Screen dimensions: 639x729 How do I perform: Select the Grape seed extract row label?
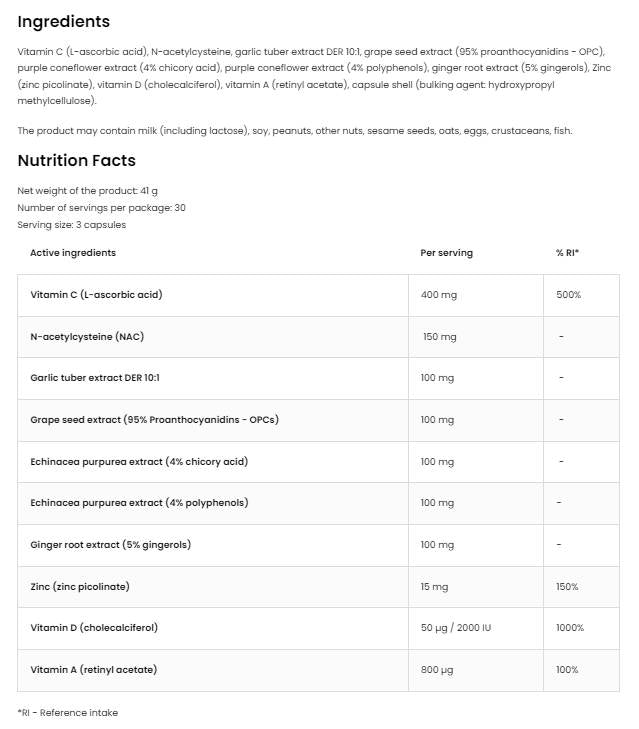pyautogui.click(x=154, y=419)
